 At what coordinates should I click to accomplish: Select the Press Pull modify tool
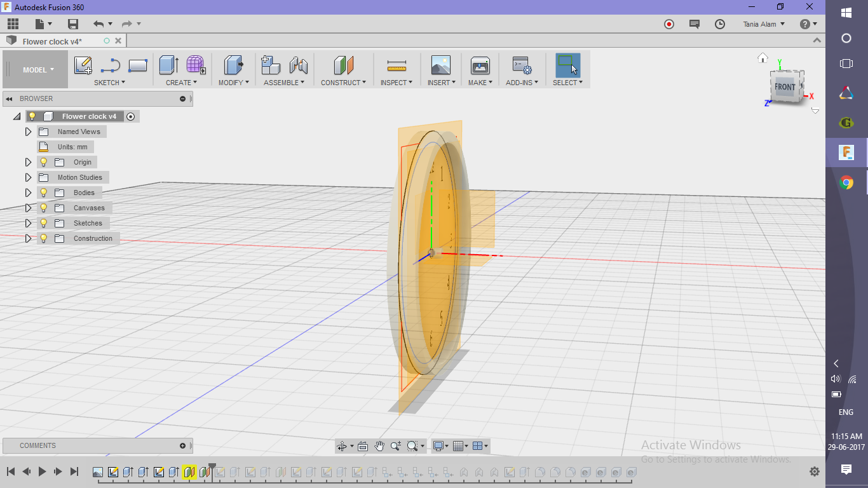pyautogui.click(x=234, y=65)
